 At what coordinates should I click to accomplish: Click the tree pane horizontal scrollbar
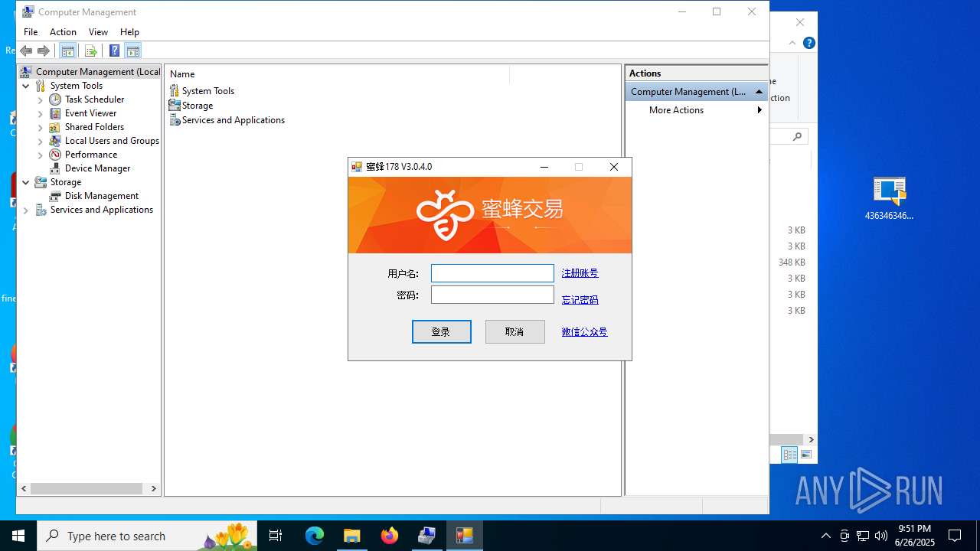88,488
